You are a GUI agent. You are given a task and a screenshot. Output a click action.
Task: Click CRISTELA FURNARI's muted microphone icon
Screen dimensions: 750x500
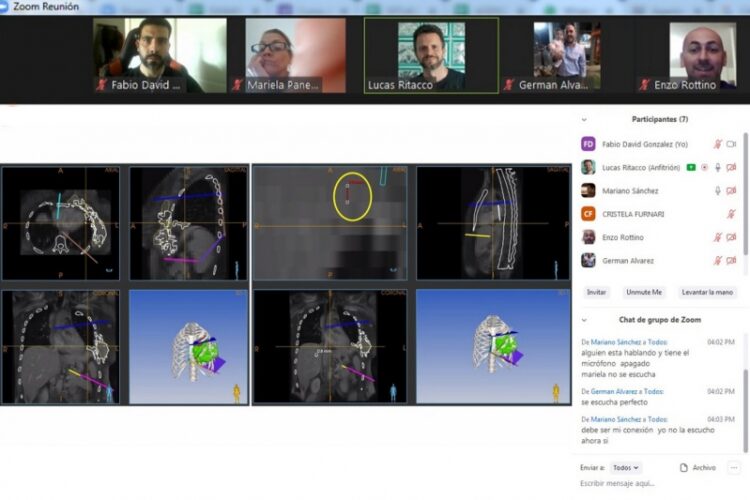731,214
